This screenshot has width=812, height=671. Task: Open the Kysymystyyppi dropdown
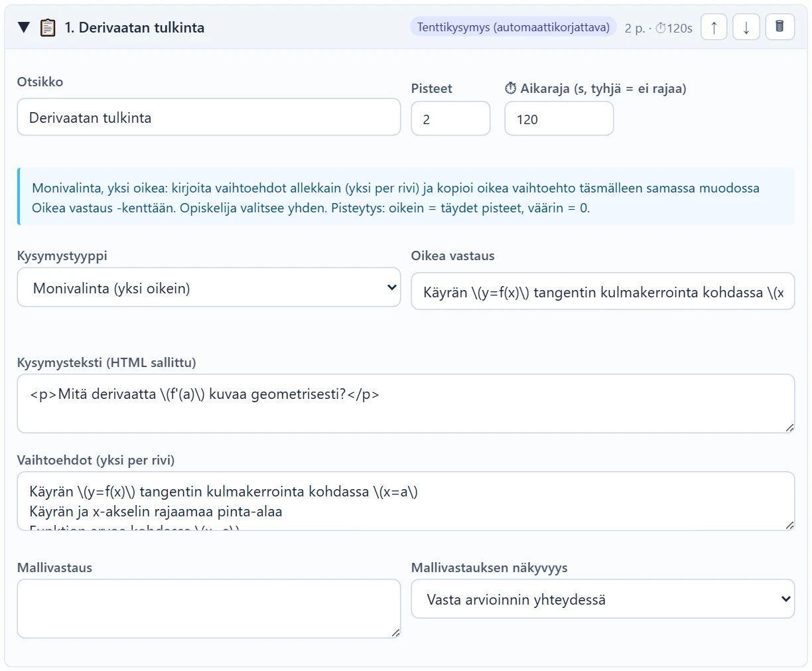pos(209,287)
